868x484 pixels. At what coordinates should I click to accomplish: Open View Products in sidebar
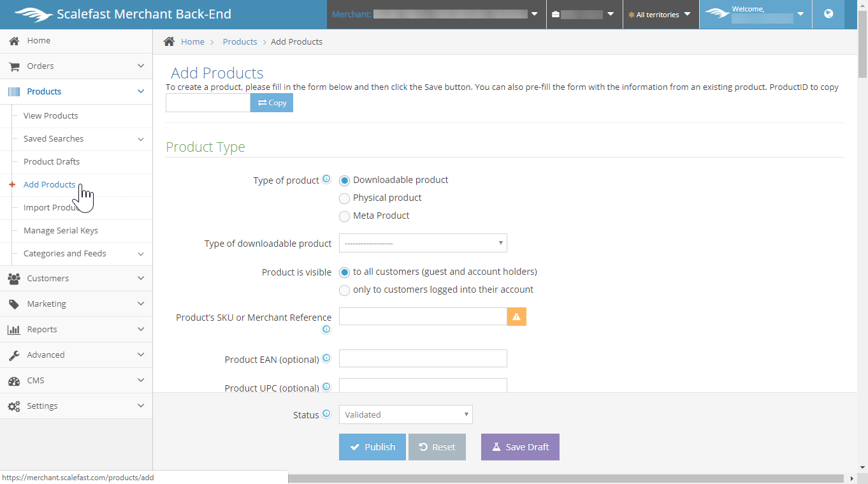click(51, 116)
